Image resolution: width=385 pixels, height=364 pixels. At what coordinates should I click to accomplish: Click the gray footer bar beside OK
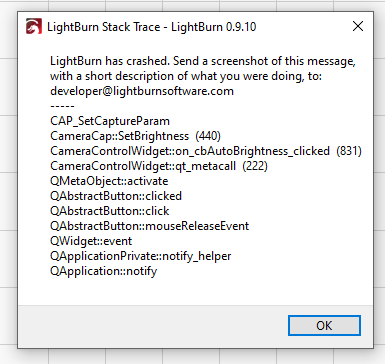tap(153, 326)
